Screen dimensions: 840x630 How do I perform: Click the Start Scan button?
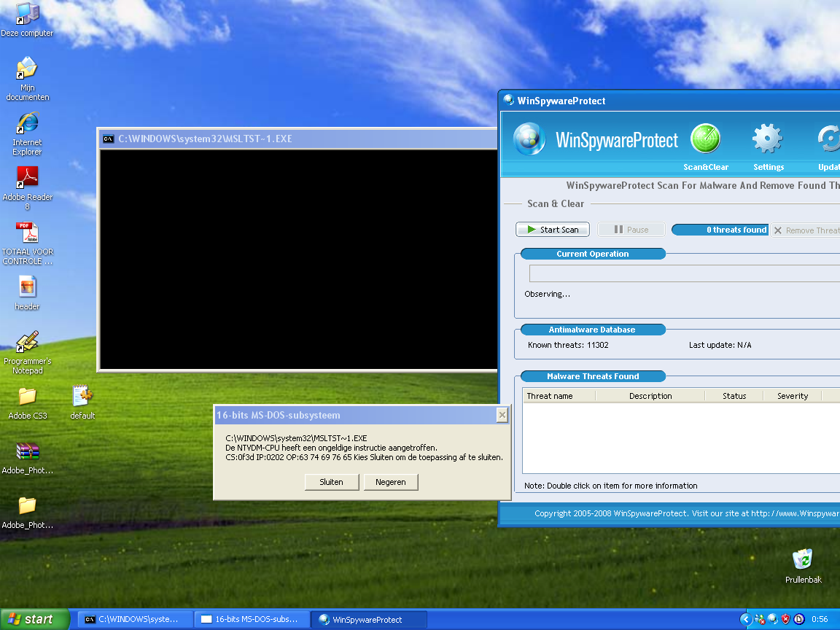(552, 229)
